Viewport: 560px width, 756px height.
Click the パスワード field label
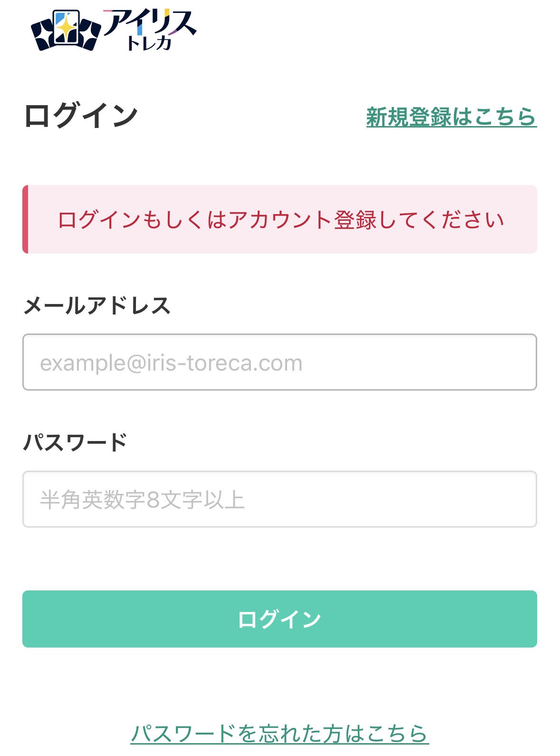pos(75,442)
